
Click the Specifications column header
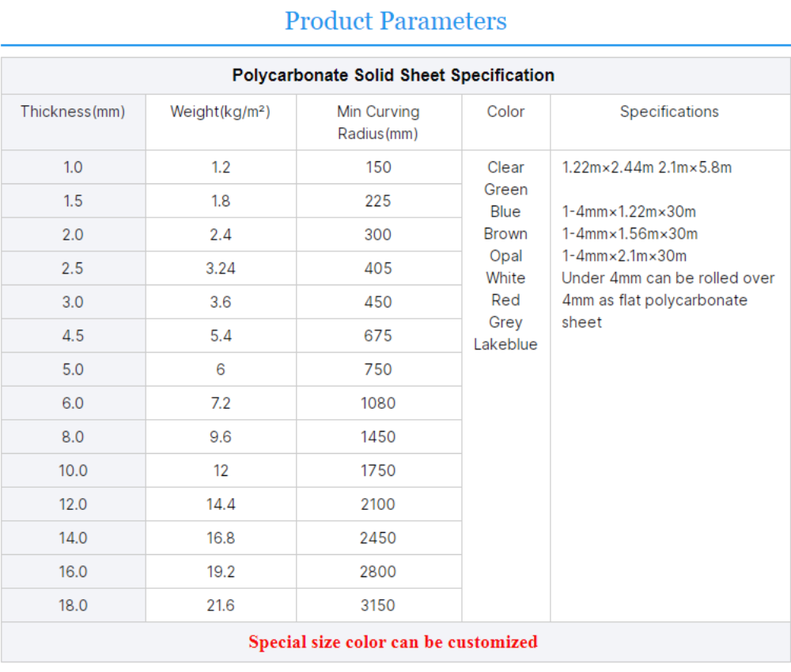[669, 111]
